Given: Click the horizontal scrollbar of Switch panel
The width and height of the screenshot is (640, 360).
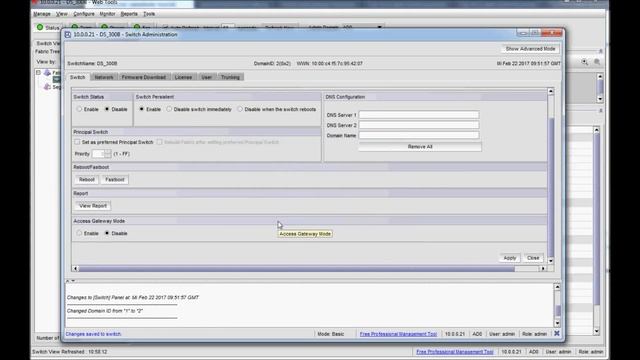Looking at the screenshot, I should tap(296, 269).
